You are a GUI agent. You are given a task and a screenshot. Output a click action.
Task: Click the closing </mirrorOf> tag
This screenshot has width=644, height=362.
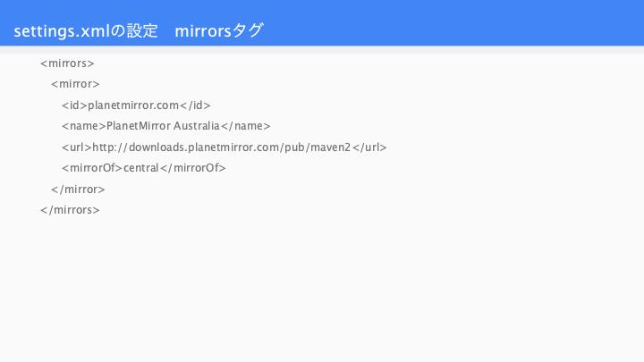click(x=192, y=168)
